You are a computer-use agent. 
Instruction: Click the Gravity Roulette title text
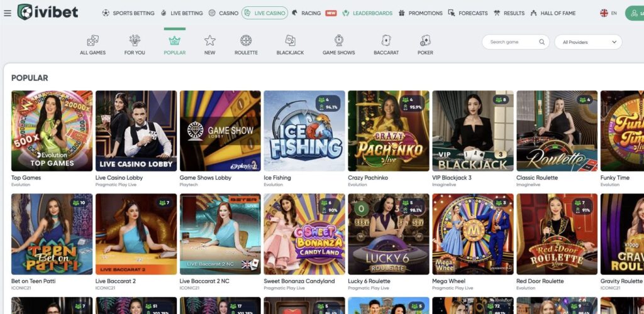[x=621, y=281]
